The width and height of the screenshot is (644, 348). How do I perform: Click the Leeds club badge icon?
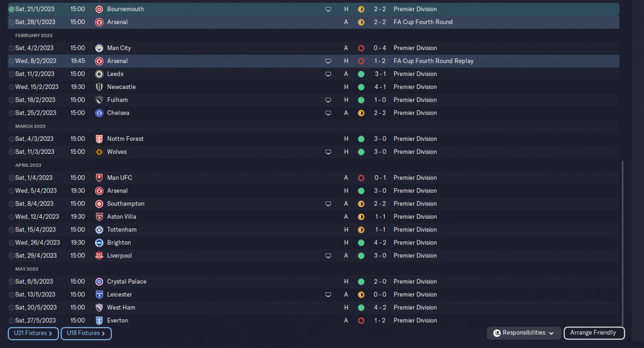[99, 74]
